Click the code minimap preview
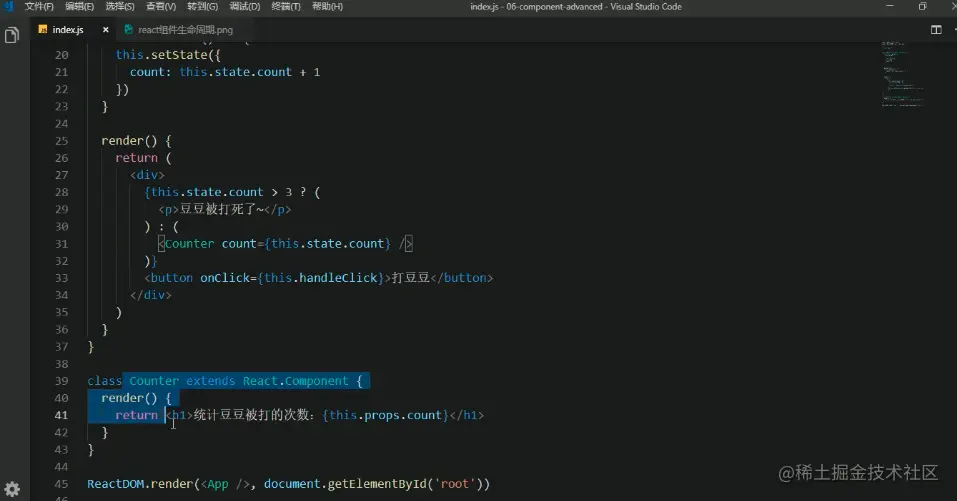The image size is (957, 501). (x=903, y=74)
